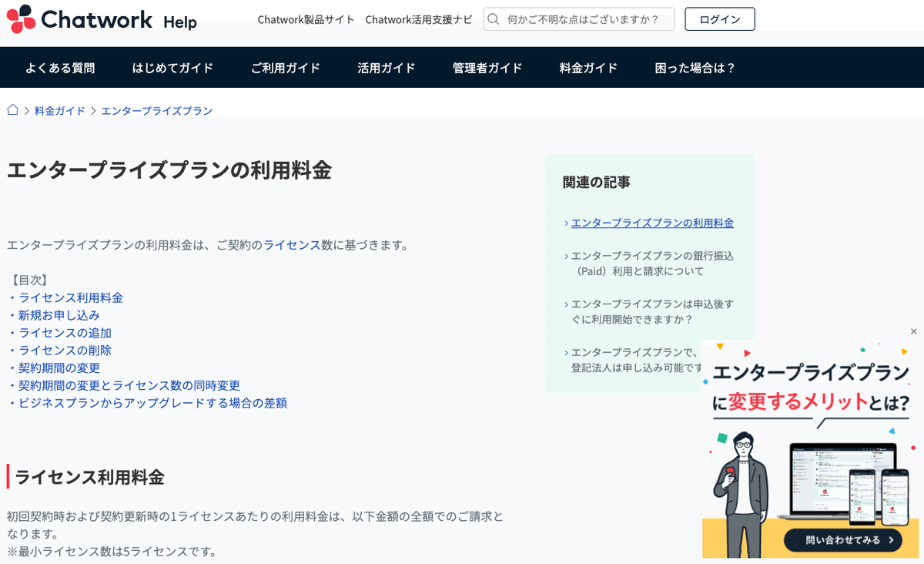
Task: Open 料金ガイド menu
Action: pos(588,68)
